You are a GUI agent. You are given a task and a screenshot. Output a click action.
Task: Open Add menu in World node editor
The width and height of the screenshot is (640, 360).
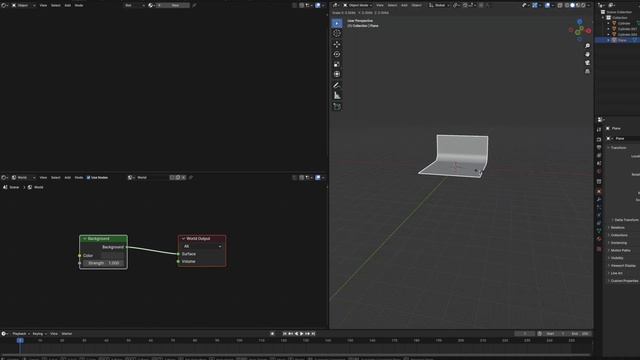67,178
